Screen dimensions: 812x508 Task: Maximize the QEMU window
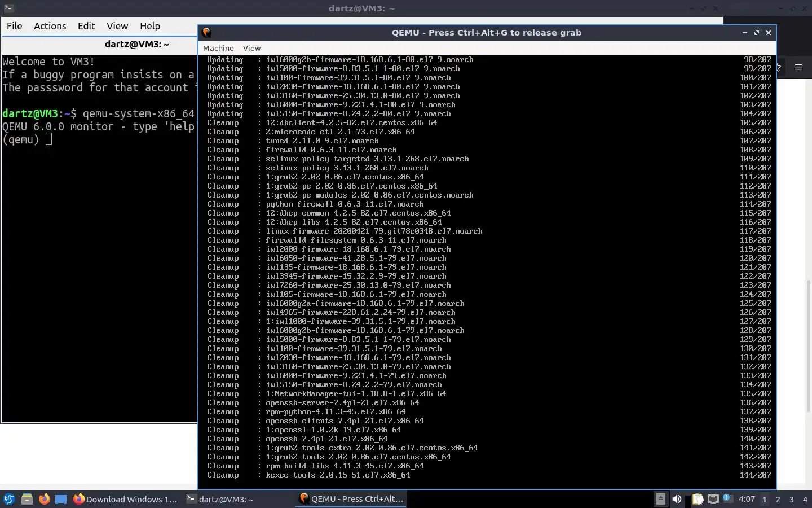(757, 33)
